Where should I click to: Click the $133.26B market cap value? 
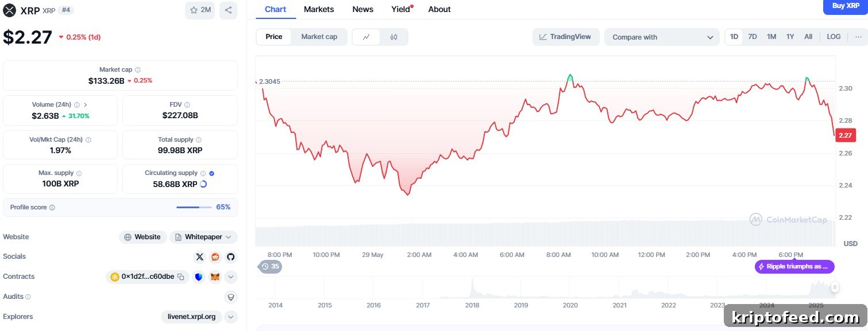[x=106, y=81]
